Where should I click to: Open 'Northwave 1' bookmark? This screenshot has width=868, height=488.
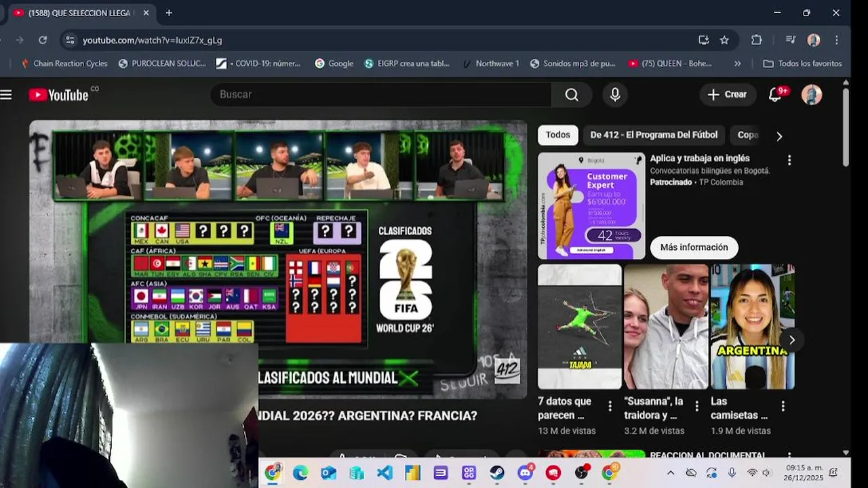[x=490, y=64]
